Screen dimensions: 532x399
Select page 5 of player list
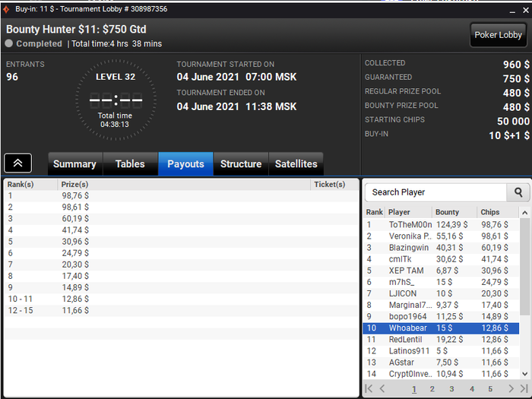490,389
